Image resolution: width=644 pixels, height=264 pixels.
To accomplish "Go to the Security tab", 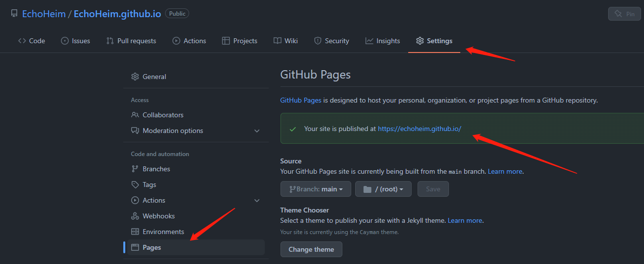I will point(332,41).
